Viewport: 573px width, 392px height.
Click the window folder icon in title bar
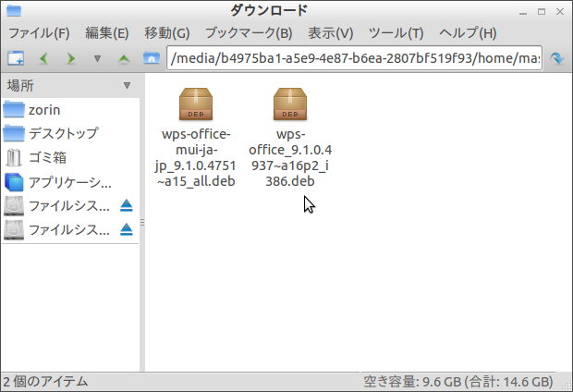coord(14,10)
